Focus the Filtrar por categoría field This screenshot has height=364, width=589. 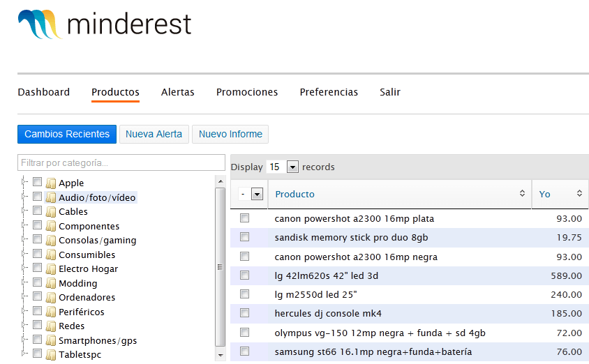coord(121,163)
